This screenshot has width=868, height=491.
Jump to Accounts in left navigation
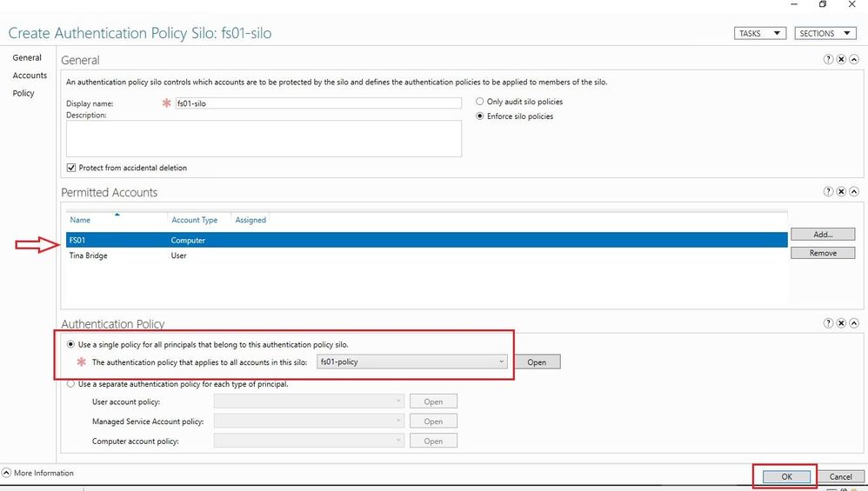[x=30, y=76]
